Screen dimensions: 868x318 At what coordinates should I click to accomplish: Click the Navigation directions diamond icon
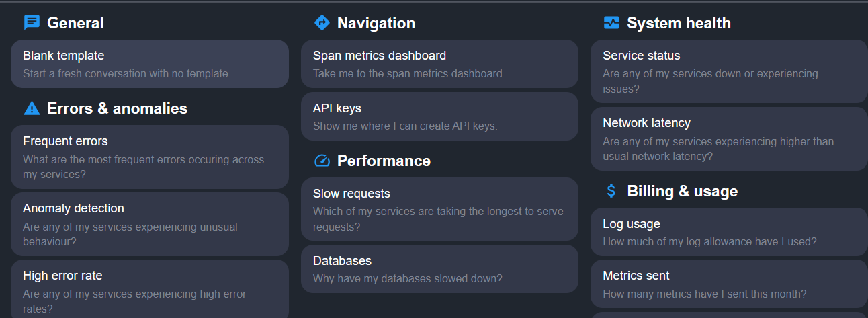[x=322, y=23]
